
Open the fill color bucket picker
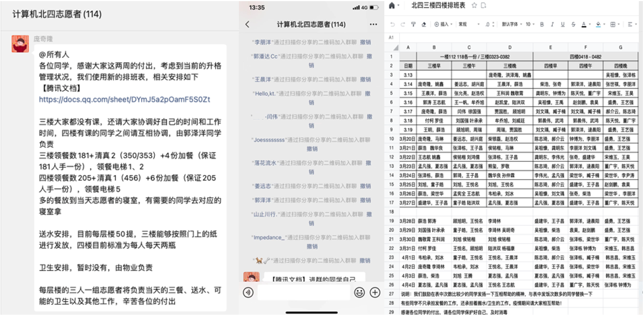tap(599, 24)
